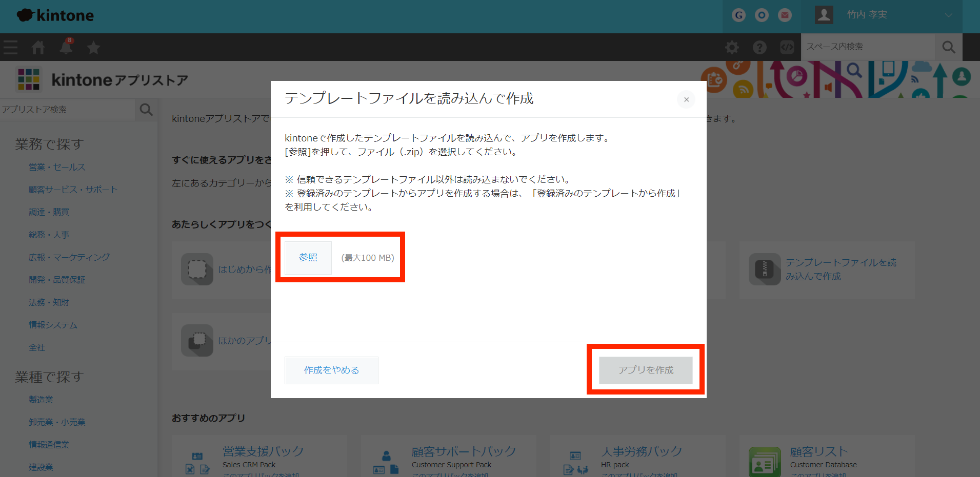The image size is (980, 477).
Task: Open the 製造業 industry category
Action: coord(41,399)
